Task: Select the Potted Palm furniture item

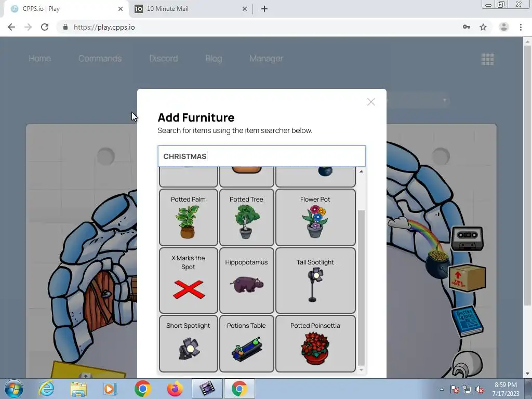Action: point(188,218)
